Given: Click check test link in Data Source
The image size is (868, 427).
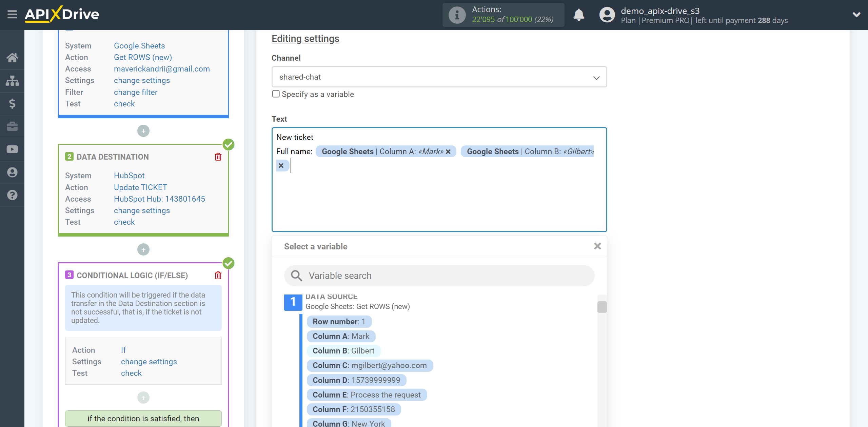Looking at the screenshot, I should (x=124, y=104).
